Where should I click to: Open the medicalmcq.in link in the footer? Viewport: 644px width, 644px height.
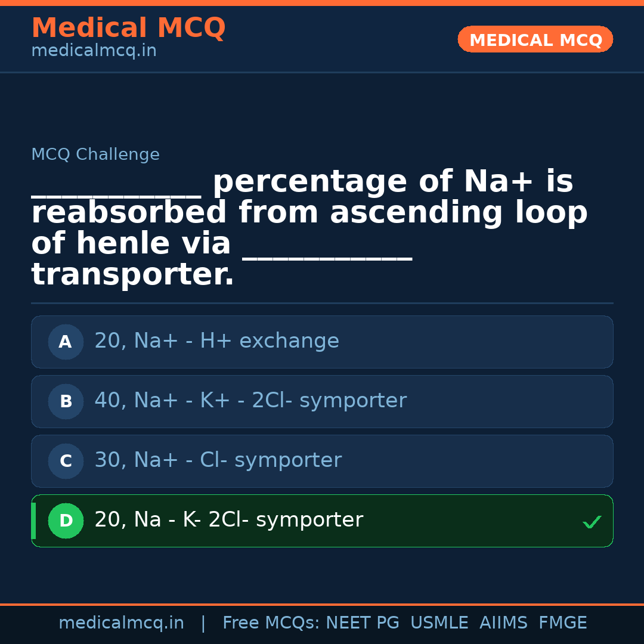click(x=121, y=623)
